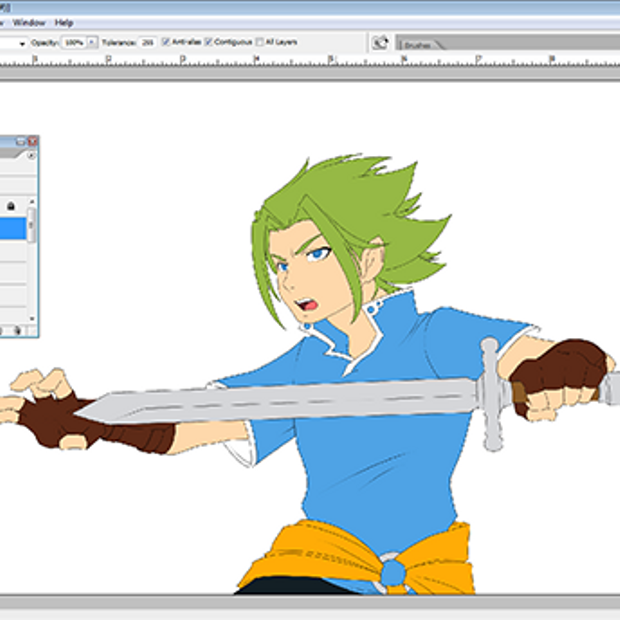Viewport: 620px width, 620px height.
Task: Open the Opacity slider arrow
Action: pos(92,43)
